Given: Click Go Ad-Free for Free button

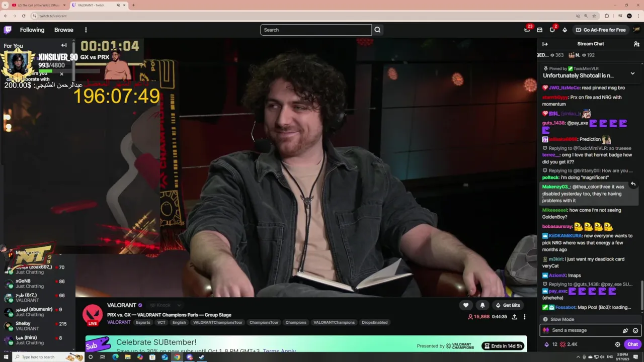Looking at the screenshot, I should 601,30.
